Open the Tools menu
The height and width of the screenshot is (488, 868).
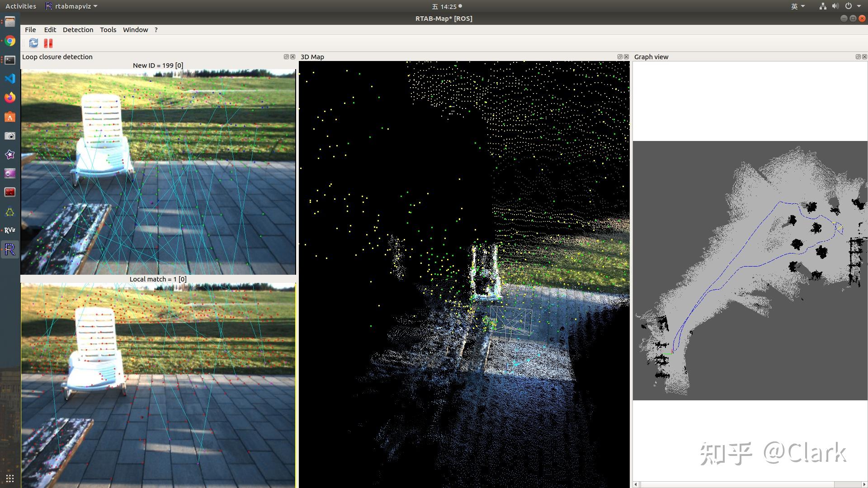click(x=108, y=30)
